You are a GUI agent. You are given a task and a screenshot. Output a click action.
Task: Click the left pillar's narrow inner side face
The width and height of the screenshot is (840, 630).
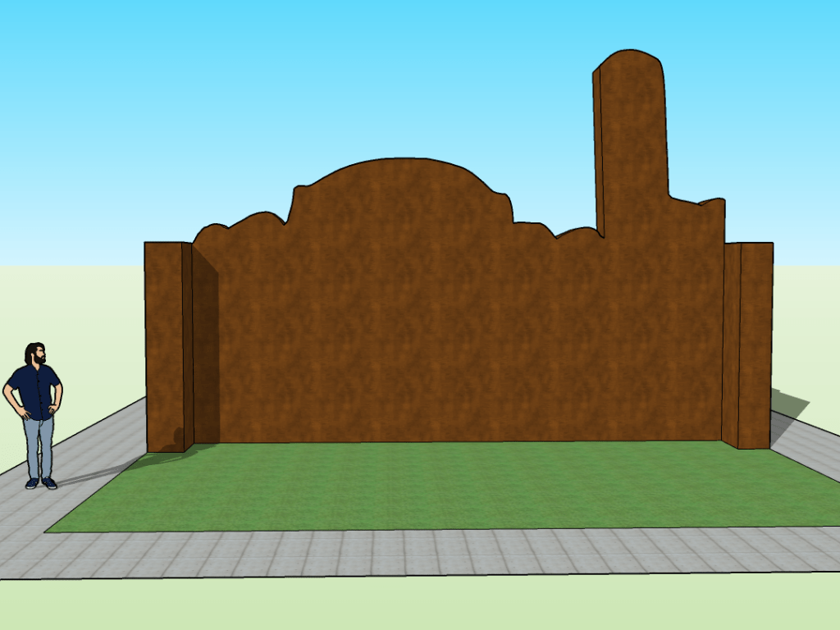(188, 345)
